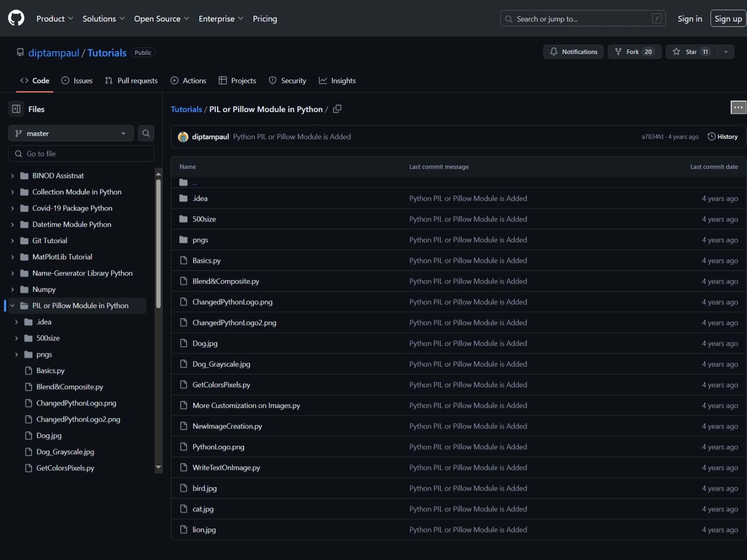Click file tree scrollbar down arrow

[159, 467]
